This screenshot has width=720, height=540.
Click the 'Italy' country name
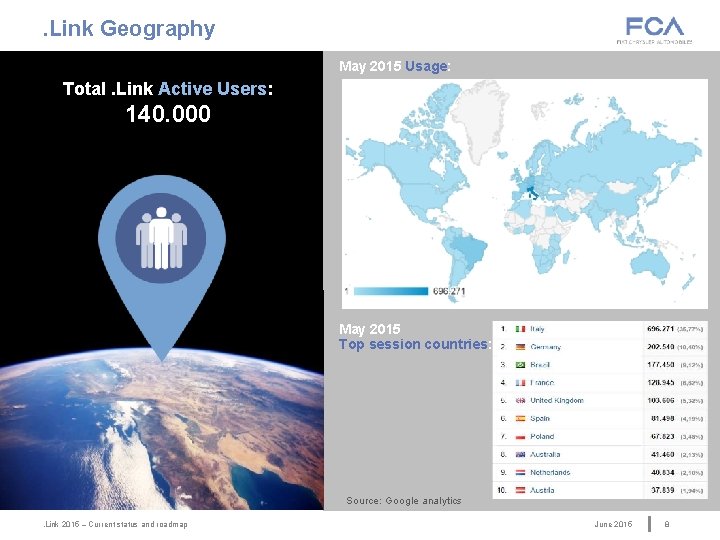point(537,329)
